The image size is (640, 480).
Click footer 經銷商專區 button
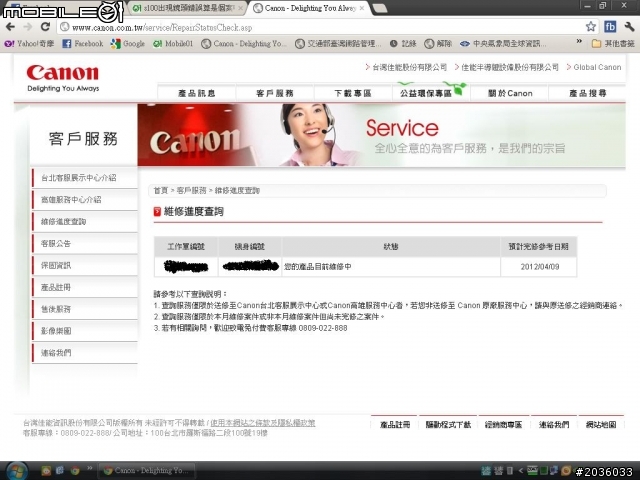[503, 424]
